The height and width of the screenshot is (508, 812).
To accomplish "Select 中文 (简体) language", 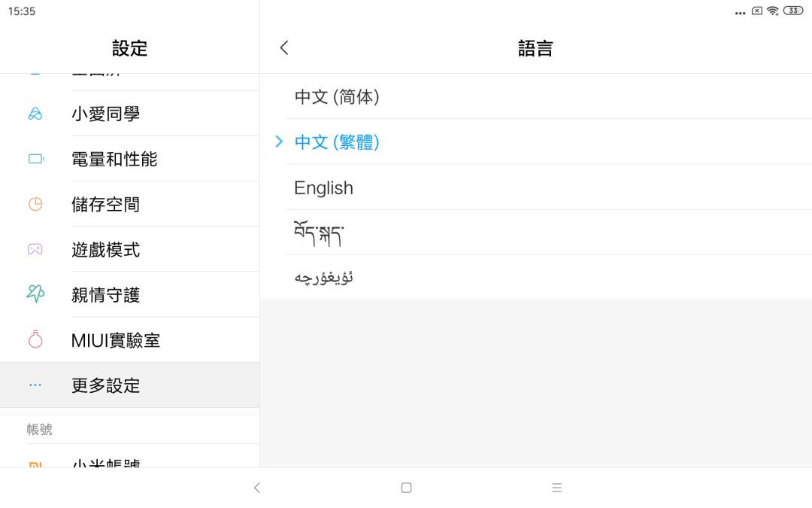I will click(x=337, y=96).
